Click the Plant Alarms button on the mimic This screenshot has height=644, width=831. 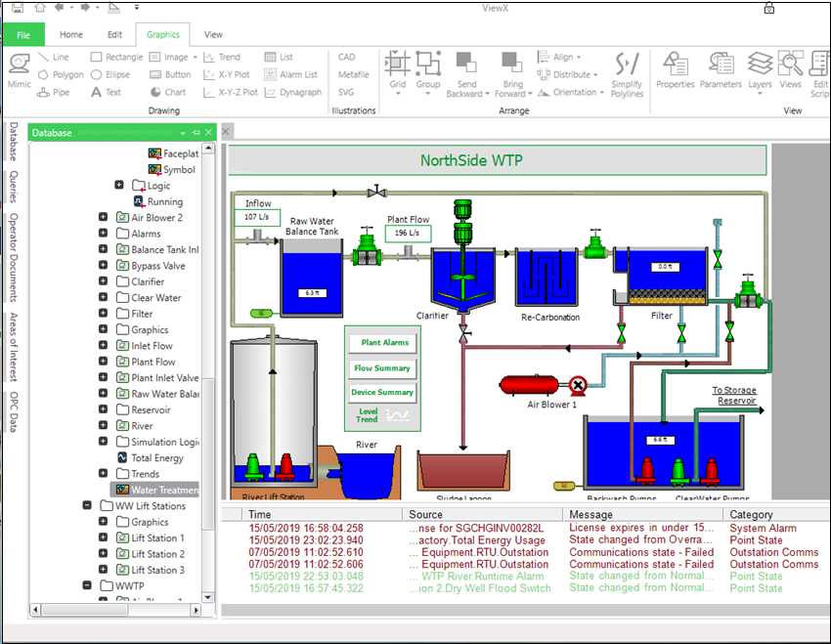pyautogui.click(x=380, y=343)
